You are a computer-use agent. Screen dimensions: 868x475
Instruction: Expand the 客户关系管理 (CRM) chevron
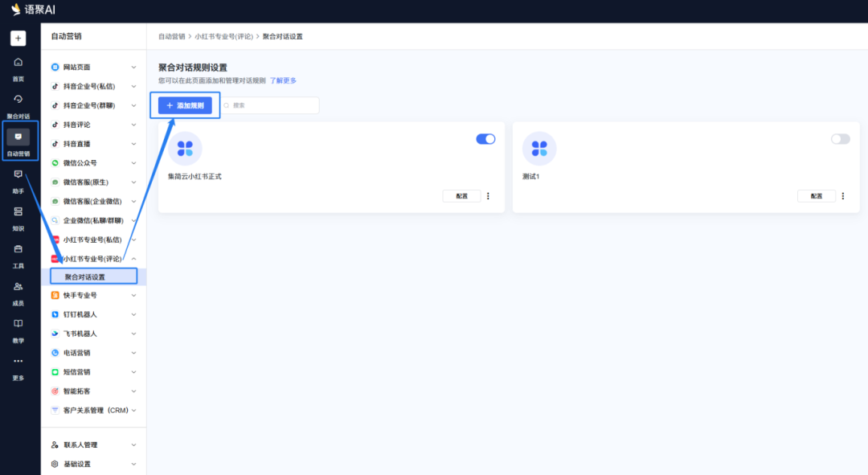pos(133,410)
